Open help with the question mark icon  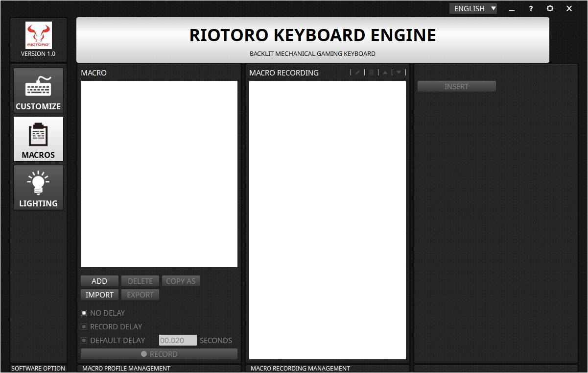[x=531, y=9]
